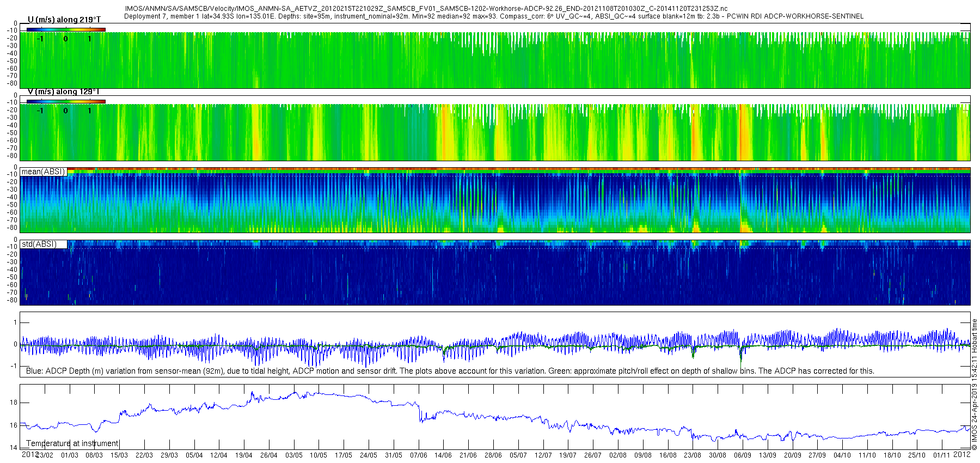Select the 'V (m/s) along 129°T' panel title
The width and height of the screenshot is (980, 463).
64,92
